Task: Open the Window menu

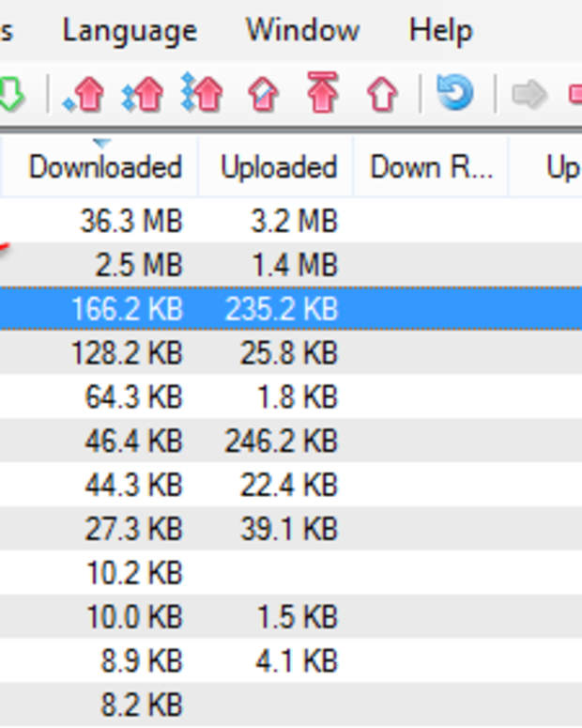Action: [302, 30]
